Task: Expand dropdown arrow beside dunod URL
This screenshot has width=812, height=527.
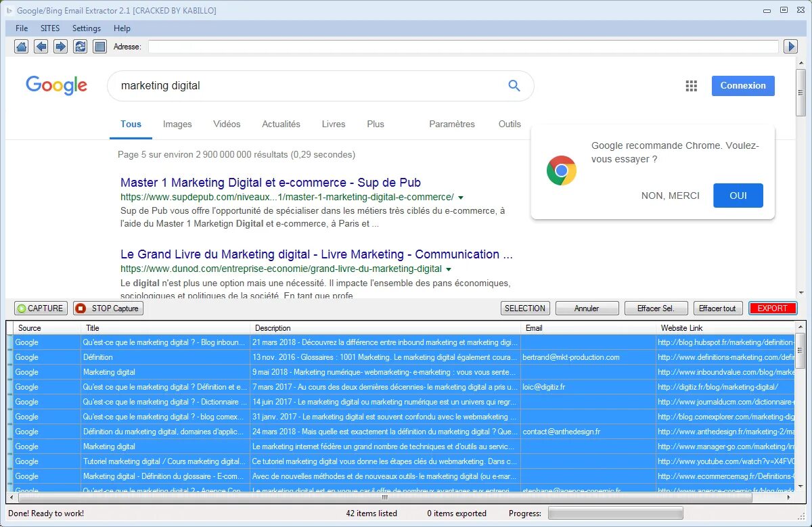Action: tap(449, 269)
